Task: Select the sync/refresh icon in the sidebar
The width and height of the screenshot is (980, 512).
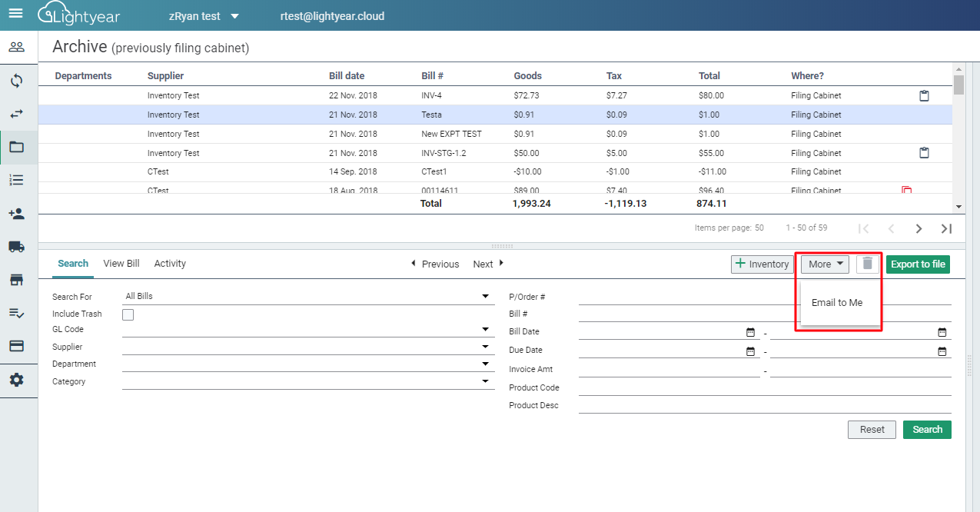Action: point(17,80)
